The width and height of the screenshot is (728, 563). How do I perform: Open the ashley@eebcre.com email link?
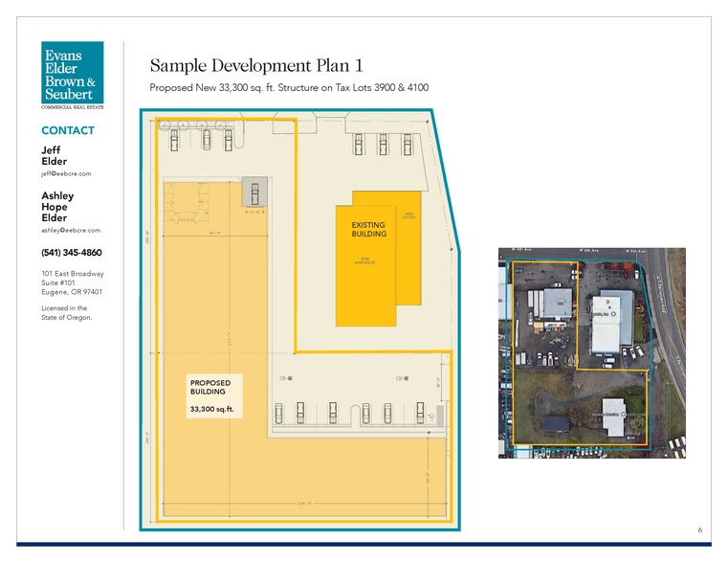click(70, 231)
